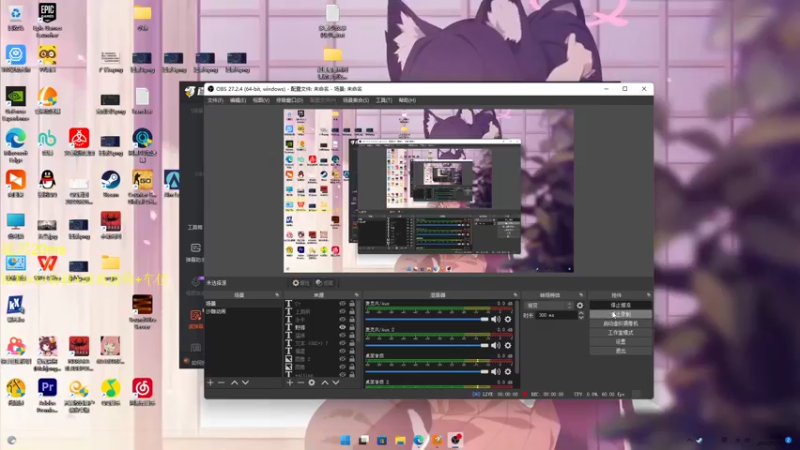
Task: Move the selected source down
Action: pos(336,382)
